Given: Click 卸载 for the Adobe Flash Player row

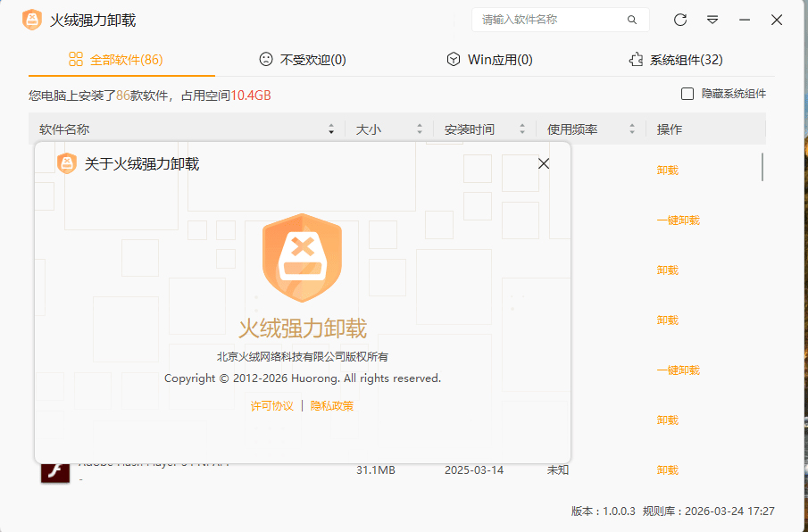Looking at the screenshot, I should 668,470.
